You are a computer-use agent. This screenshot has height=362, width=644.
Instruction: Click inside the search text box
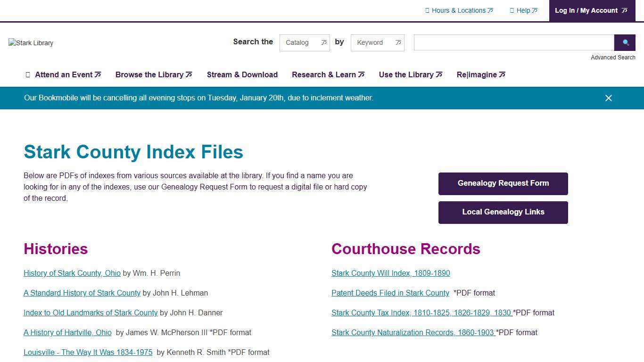click(513, 42)
